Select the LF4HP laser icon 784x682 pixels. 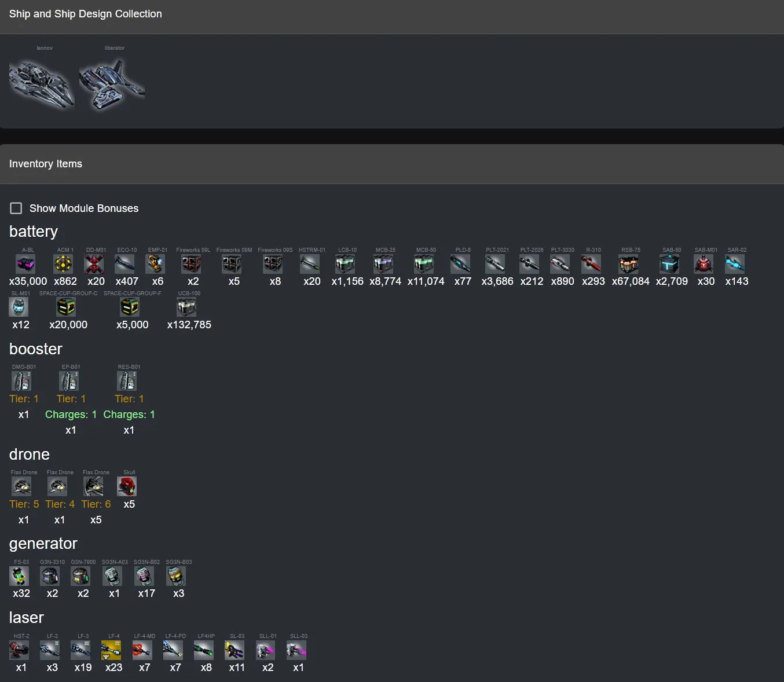click(x=204, y=650)
